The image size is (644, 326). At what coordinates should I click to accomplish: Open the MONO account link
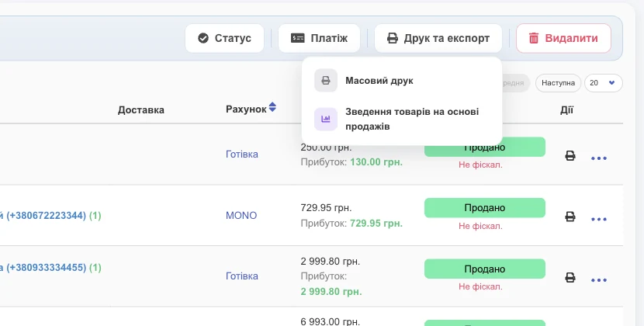(241, 216)
